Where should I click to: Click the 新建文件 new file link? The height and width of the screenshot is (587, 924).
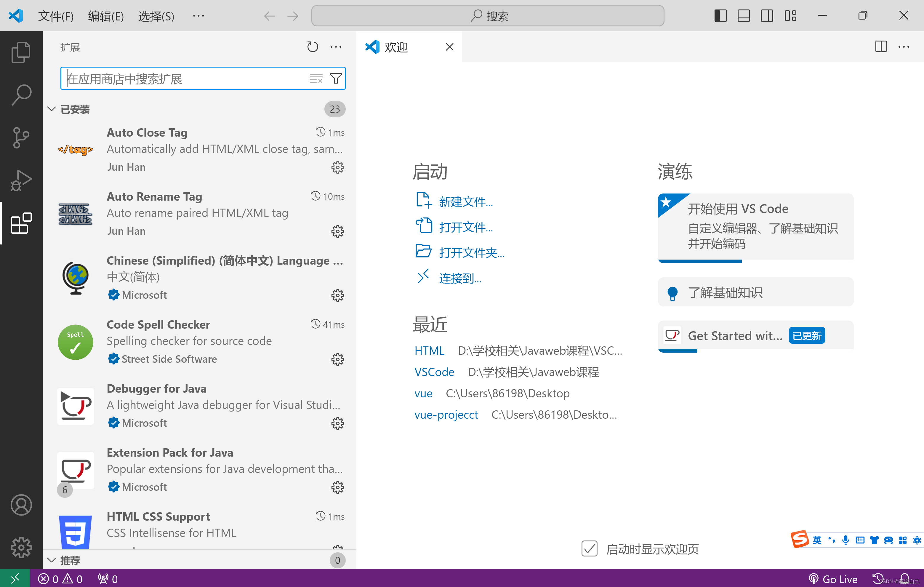(465, 201)
